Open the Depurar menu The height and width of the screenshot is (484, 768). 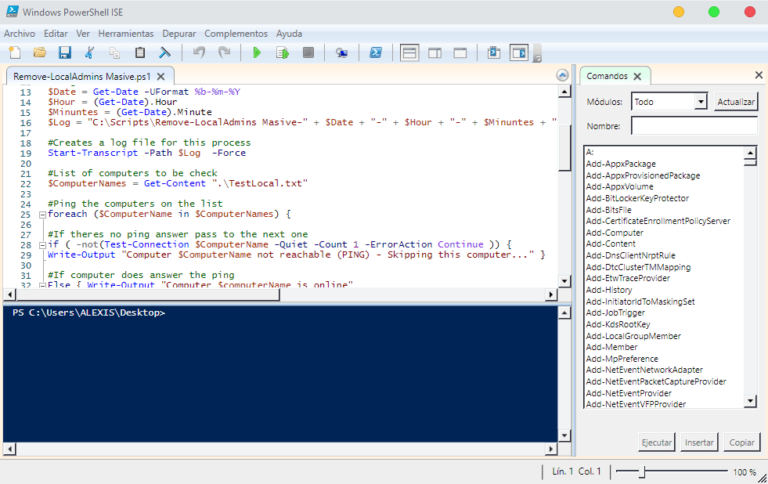(179, 34)
